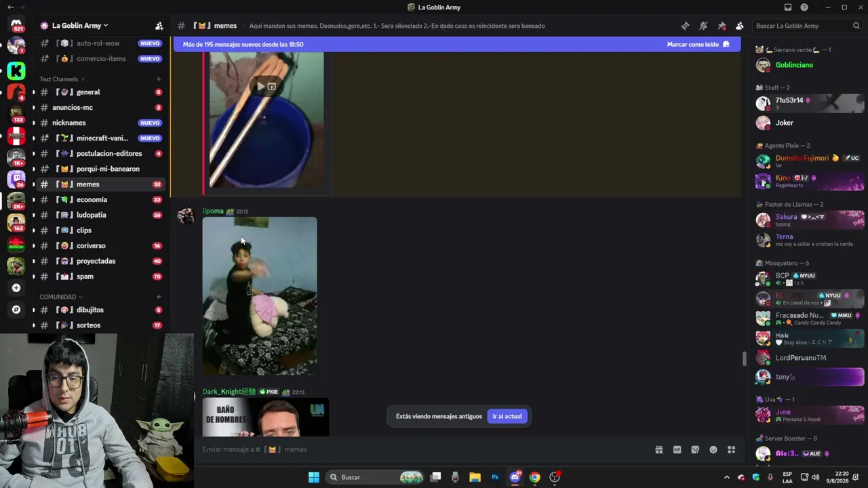Navigate back with the back arrow
Screen dimensions: 868x488
(x=10, y=7)
